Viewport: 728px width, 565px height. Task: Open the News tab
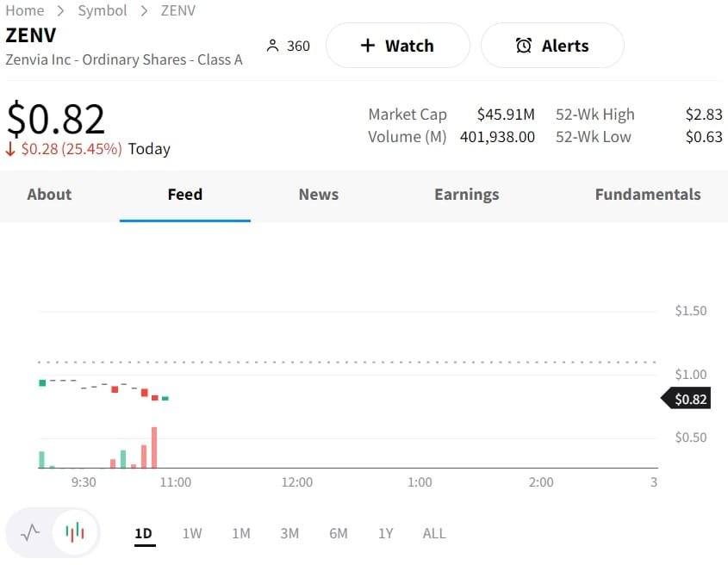(x=319, y=195)
